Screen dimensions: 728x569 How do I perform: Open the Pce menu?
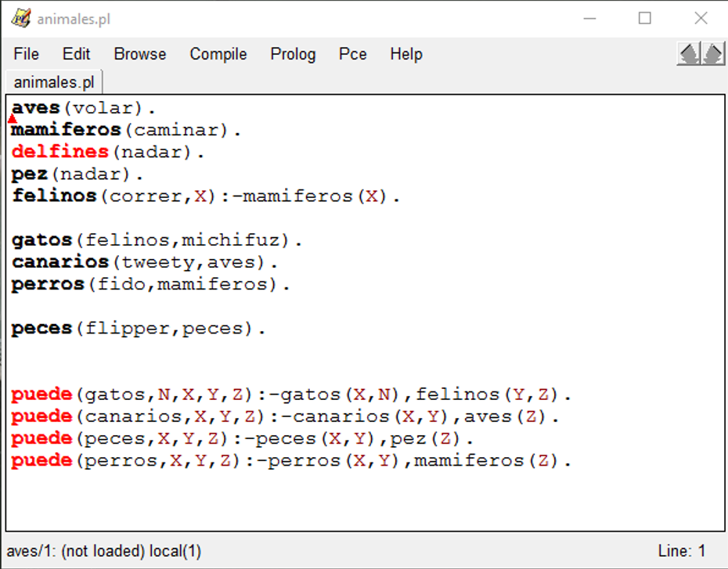pos(352,54)
